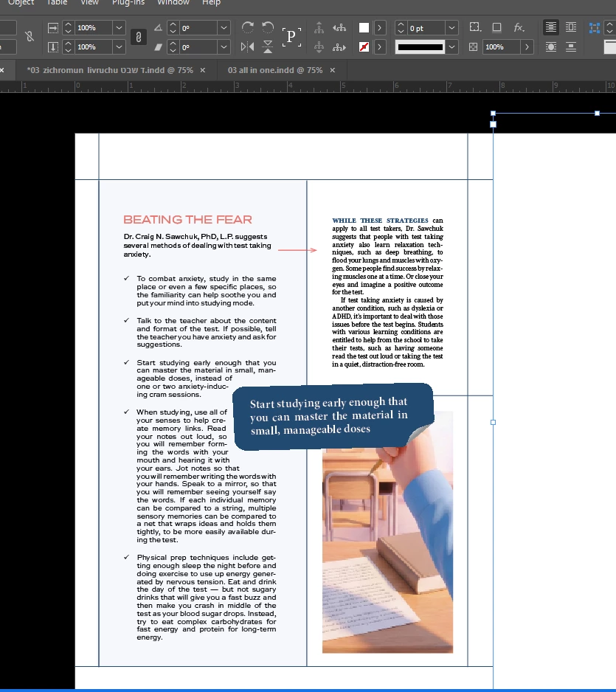This screenshot has width=616, height=692.
Task: Flip the selection vertically
Action: pos(268,46)
